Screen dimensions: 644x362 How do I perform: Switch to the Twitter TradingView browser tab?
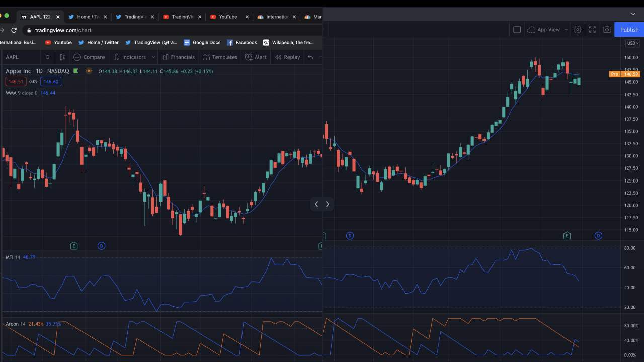[135, 17]
